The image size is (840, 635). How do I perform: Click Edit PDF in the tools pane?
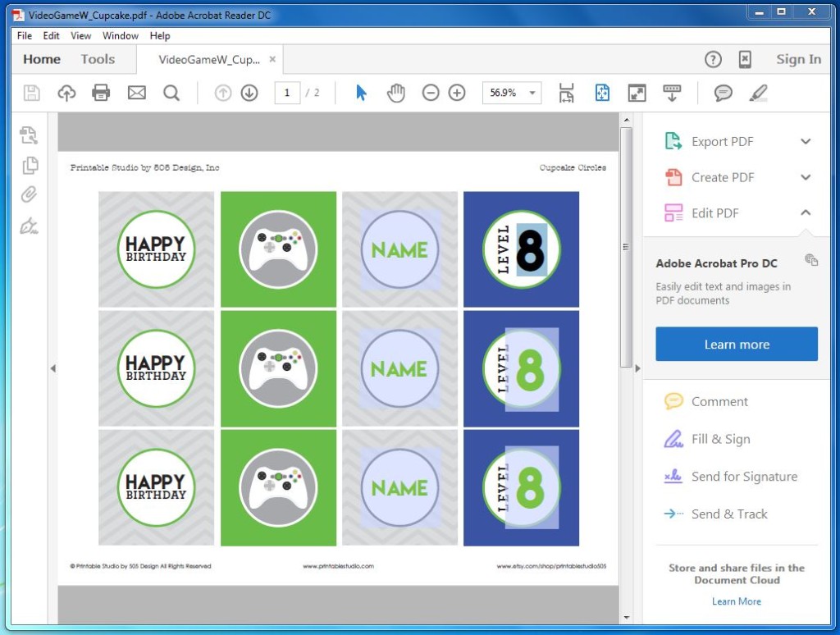point(714,212)
